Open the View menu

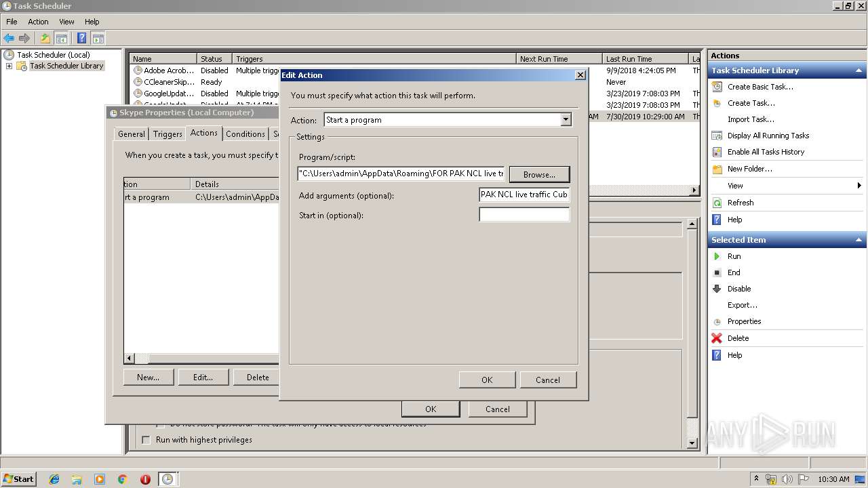click(x=66, y=22)
